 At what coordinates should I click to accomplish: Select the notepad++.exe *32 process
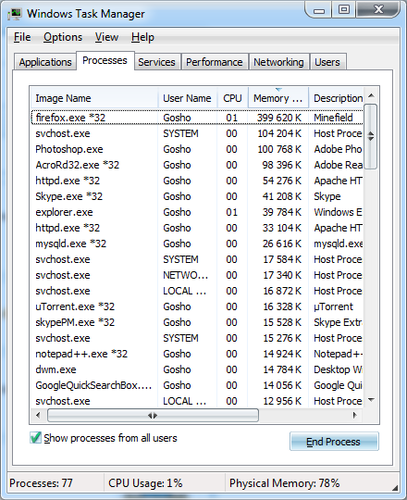(197, 354)
